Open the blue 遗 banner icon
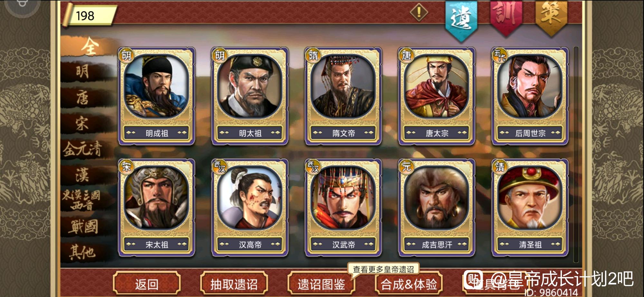 461,19
